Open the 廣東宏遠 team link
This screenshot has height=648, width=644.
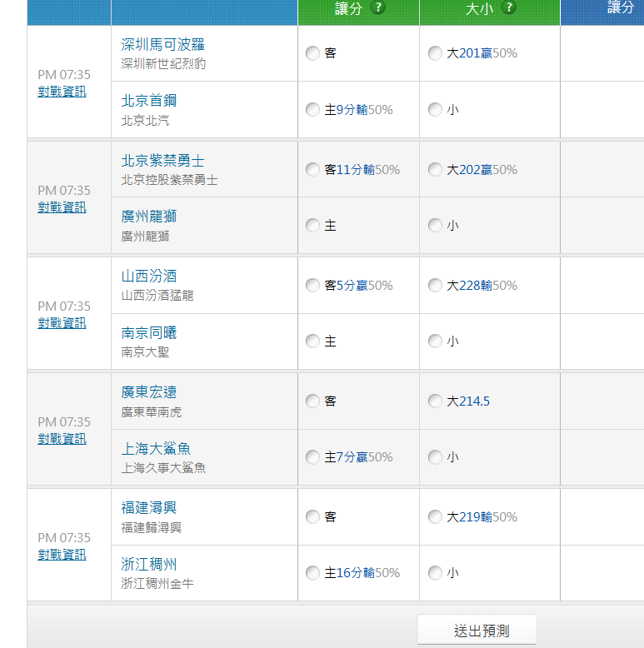coord(149,392)
